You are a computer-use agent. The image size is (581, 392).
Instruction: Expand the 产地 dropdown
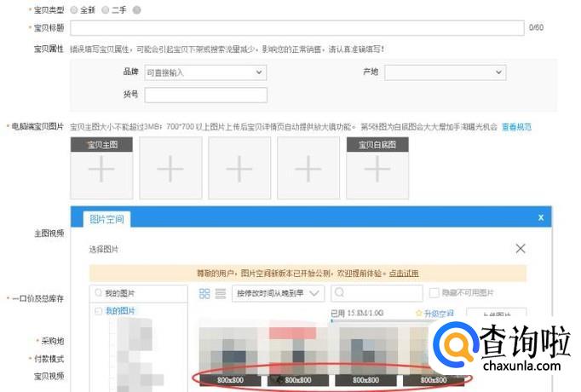click(445, 72)
